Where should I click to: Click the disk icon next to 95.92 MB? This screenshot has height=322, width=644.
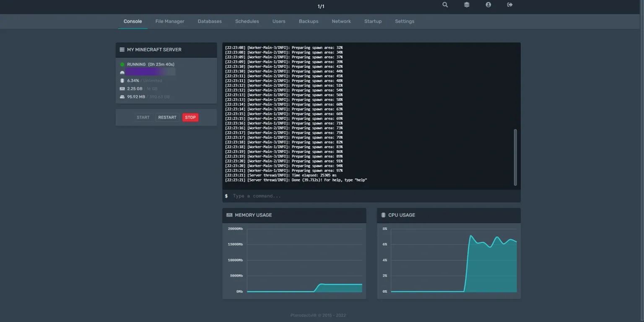pyautogui.click(x=122, y=97)
